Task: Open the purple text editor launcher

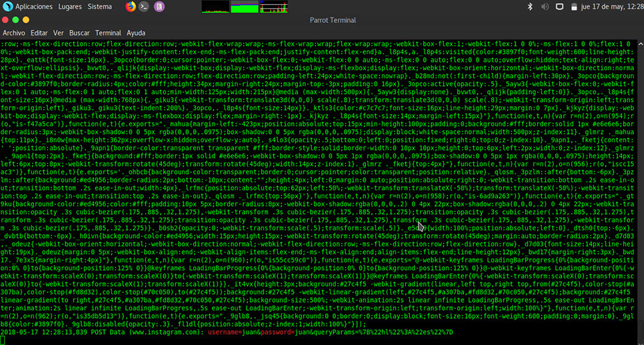Action: (x=160, y=6)
